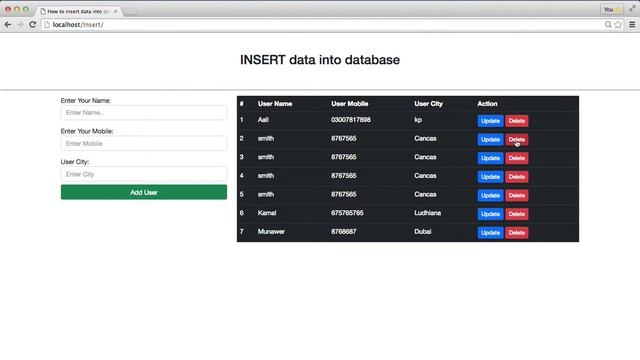Image resolution: width=640 pixels, height=360 pixels.
Task: Click the page info icon beside the URL
Action: [47, 25]
